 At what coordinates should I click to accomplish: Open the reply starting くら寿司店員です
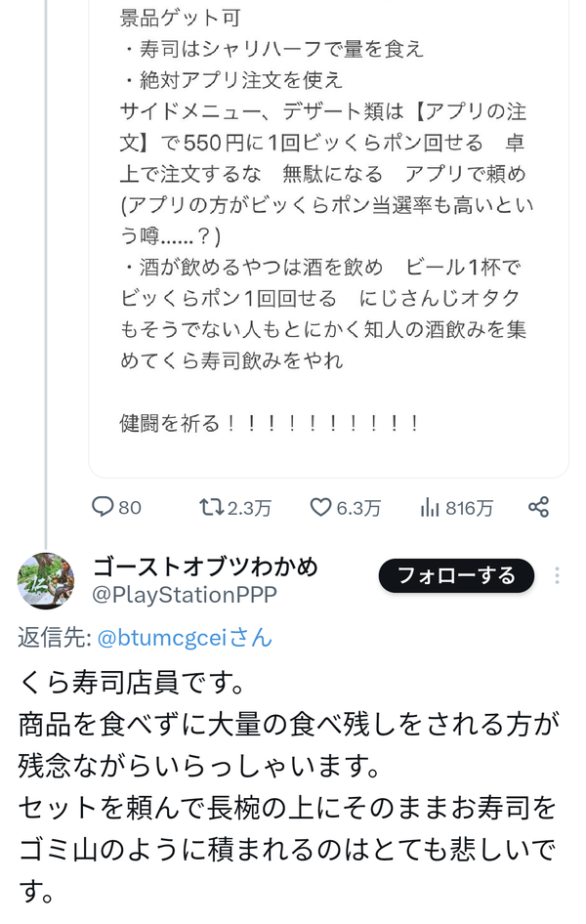288,786
